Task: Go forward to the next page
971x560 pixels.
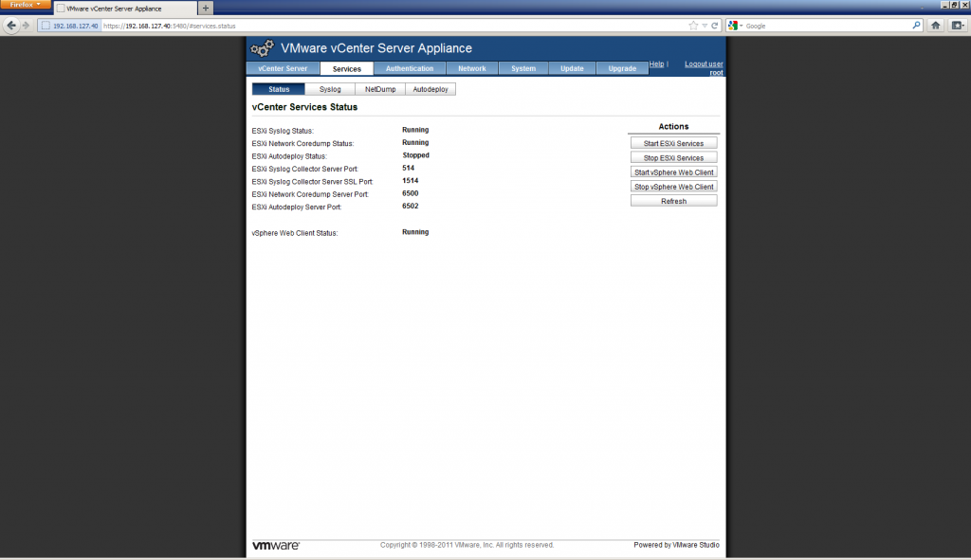Action: (x=26, y=26)
